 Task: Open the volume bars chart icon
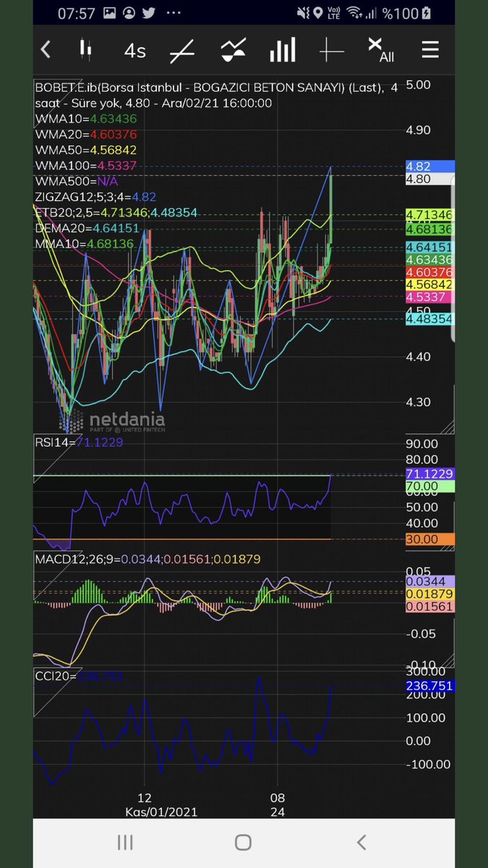click(x=283, y=50)
